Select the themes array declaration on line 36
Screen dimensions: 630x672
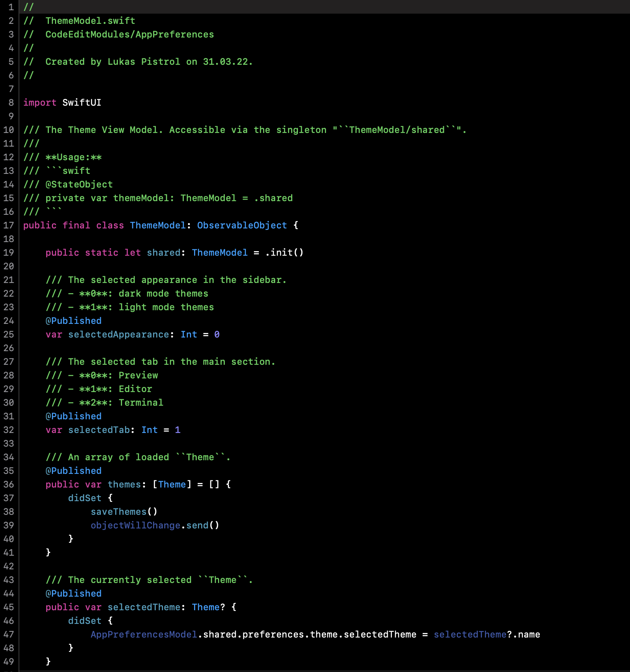point(125,484)
